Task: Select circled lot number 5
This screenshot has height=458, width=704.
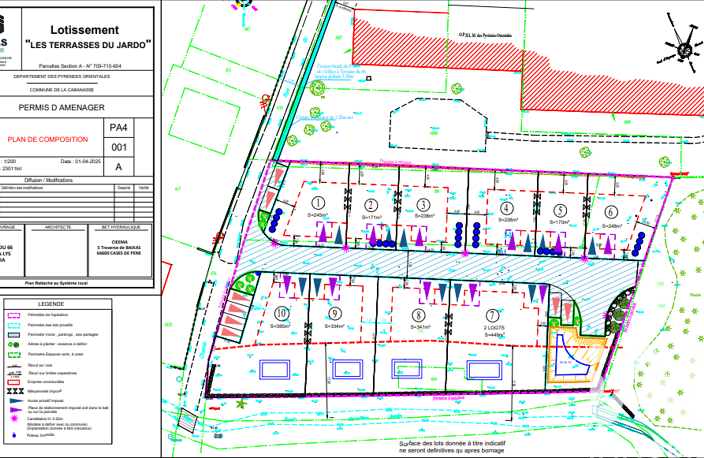Action: tap(560, 210)
